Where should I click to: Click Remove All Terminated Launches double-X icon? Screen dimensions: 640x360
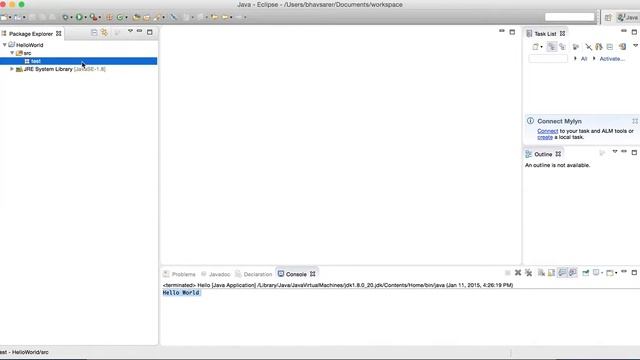point(528,273)
